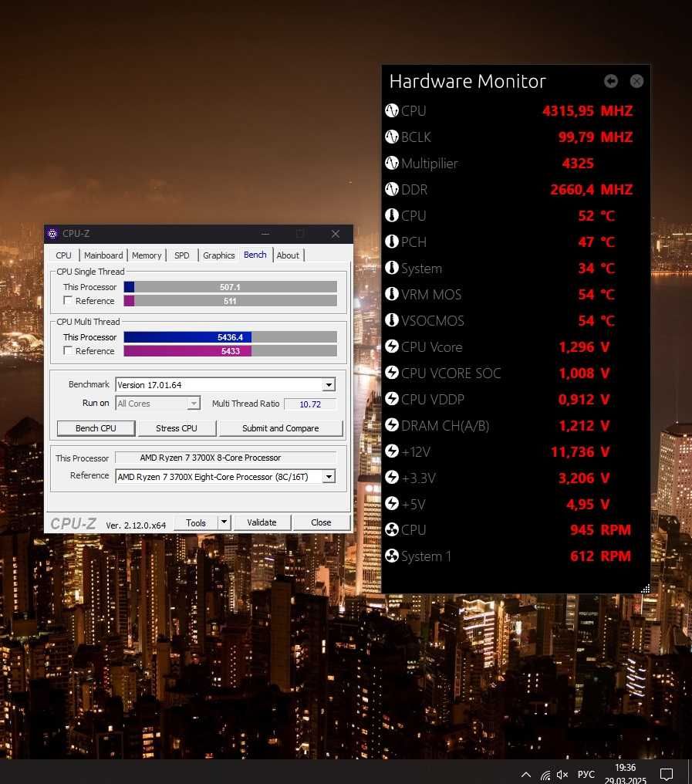This screenshot has width=692, height=784.
Task: Click the CPU VCORE SOC bolt icon
Action: [392, 373]
